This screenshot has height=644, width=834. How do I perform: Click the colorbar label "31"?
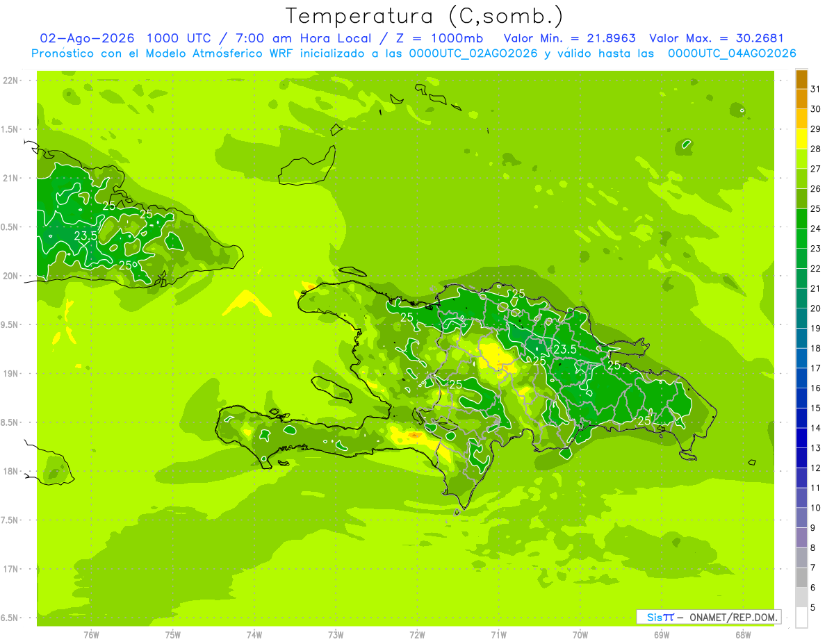tap(816, 89)
